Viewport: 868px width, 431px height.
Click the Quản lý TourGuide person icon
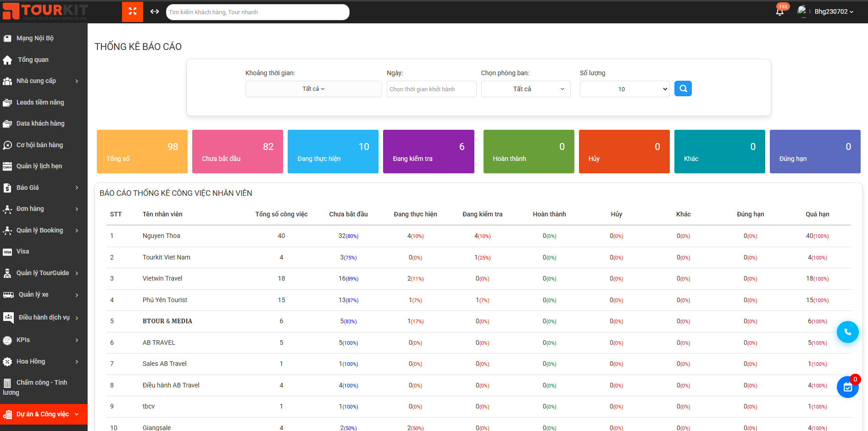(7, 273)
